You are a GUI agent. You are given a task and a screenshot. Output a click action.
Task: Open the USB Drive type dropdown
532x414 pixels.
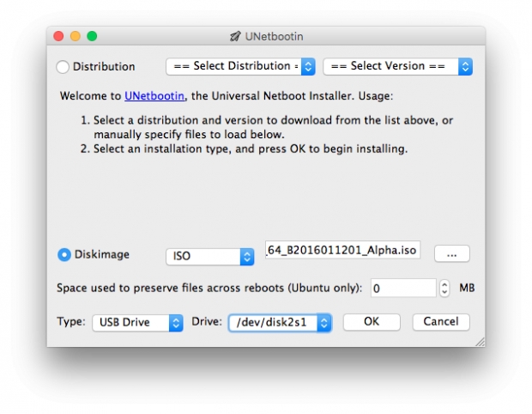coord(138,322)
